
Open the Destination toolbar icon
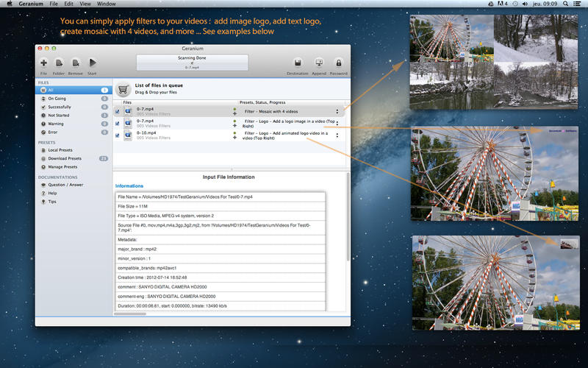(x=298, y=63)
